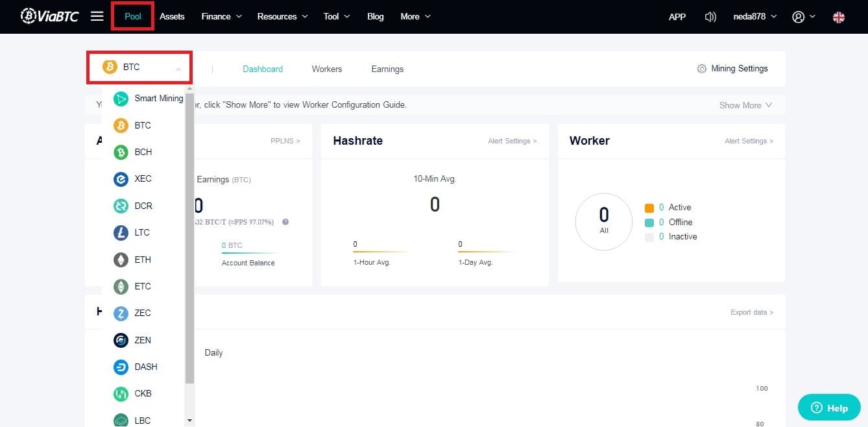
Task: Click the PPS info question mark icon
Action: point(285,222)
